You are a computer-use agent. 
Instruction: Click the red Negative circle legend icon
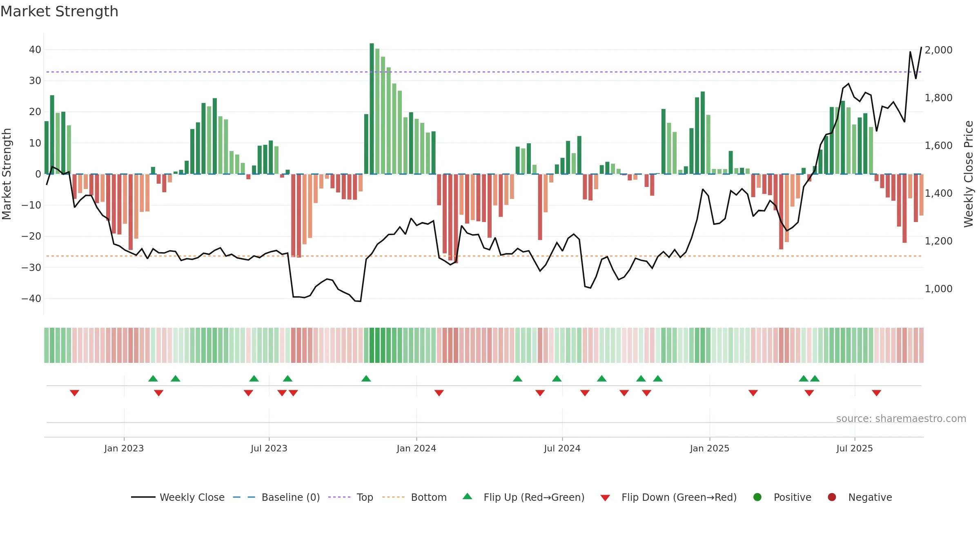(x=832, y=497)
